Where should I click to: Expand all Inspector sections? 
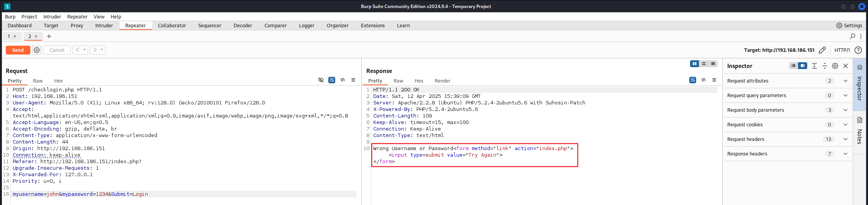pos(814,66)
